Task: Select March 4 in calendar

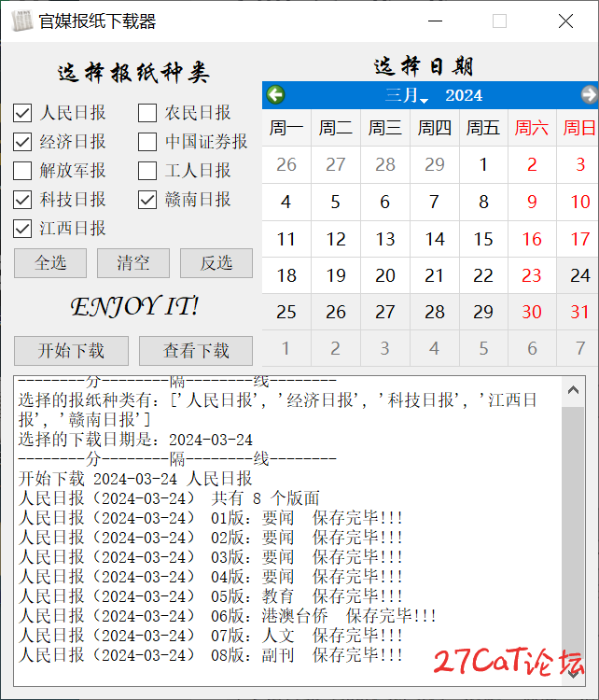Action: 286,202
